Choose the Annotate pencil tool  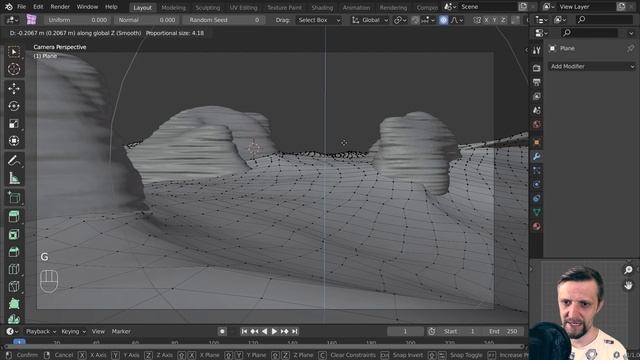click(14, 161)
